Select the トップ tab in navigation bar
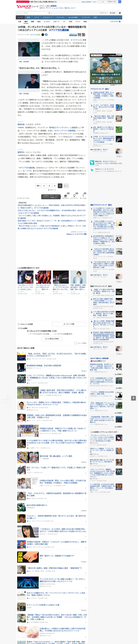 click(20, 17)
